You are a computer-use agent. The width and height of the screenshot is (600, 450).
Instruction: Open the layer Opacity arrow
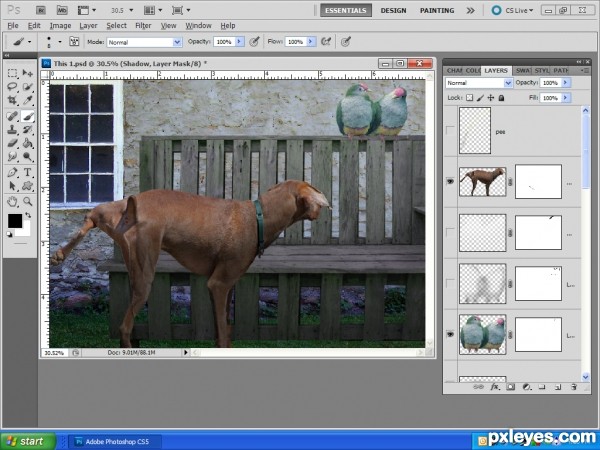click(566, 83)
